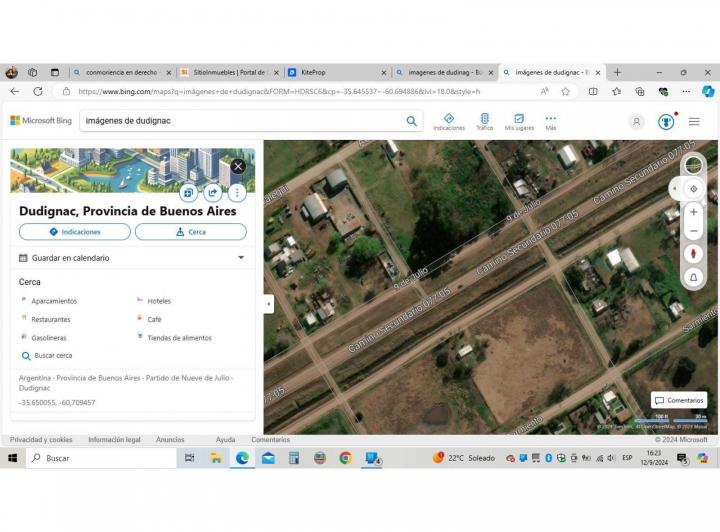720x532 pixels.
Task: Click the Microsoft Bing logo
Action: click(x=41, y=121)
